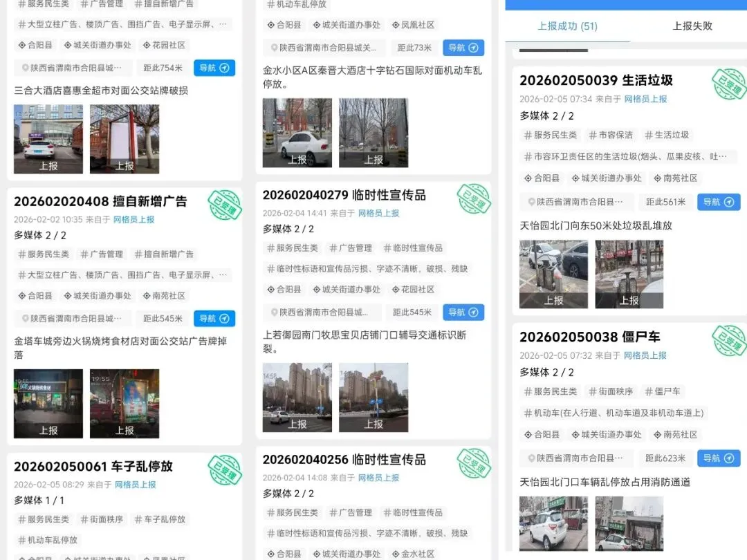Viewport: 747px width, 560px height.
Task: Select the #生活垃圾 tag
Action: [667, 136]
